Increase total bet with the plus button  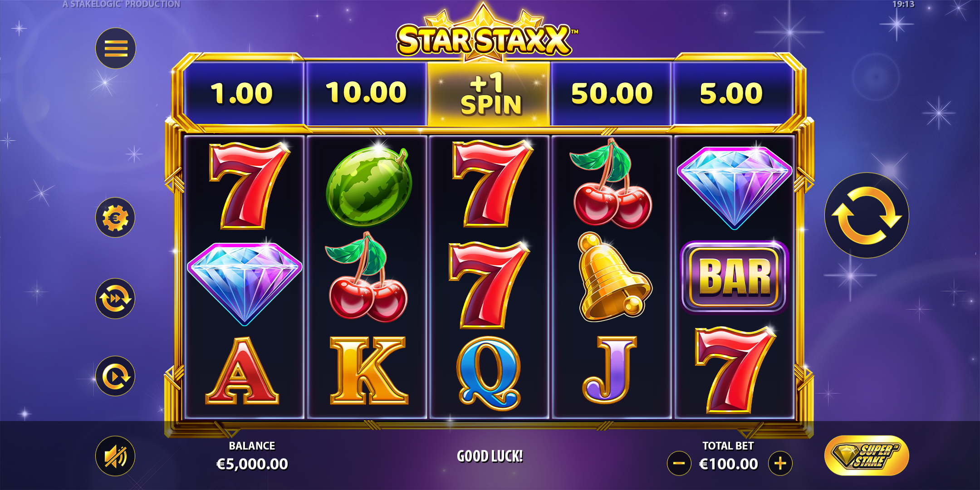(780, 463)
